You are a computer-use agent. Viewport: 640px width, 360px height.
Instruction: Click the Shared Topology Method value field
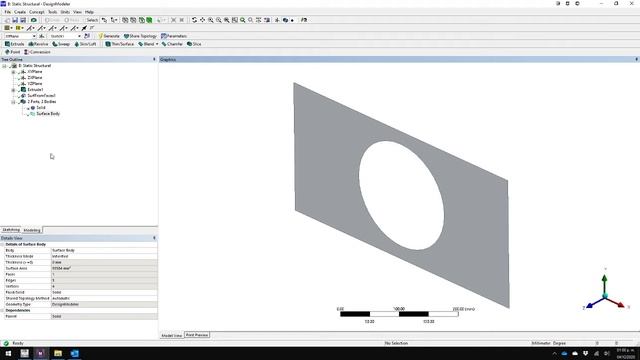pyautogui.click(x=104, y=298)
